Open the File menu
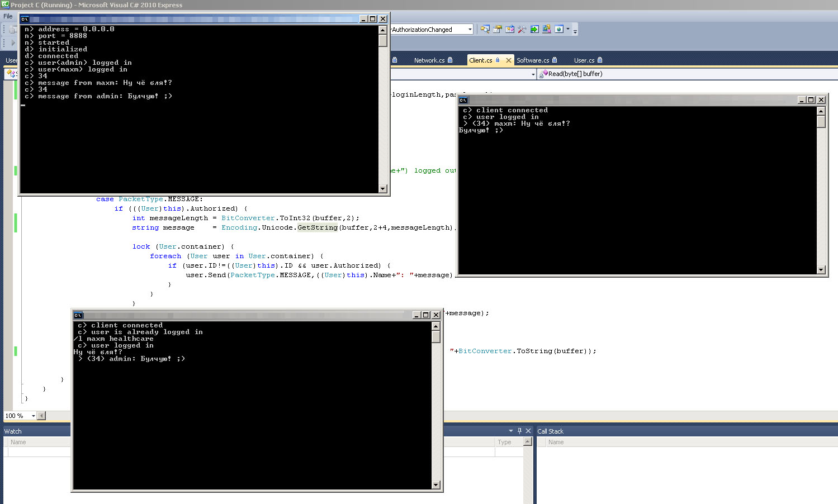The width and height of the screenshot is (838, 504). pos(8,16)
